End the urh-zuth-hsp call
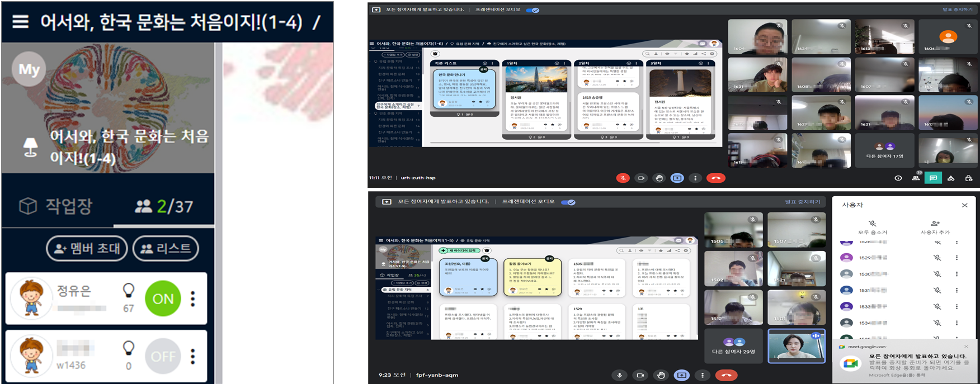Screen dimensions: 980x384 715,178
